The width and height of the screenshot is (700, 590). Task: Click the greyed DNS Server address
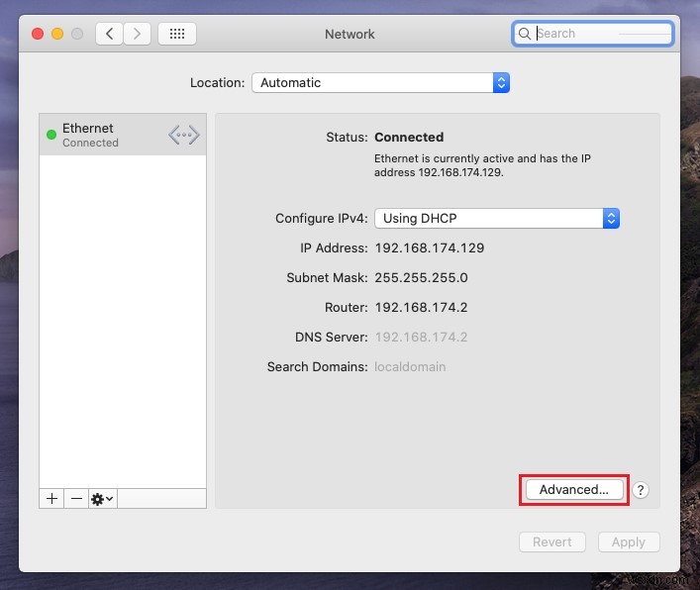(x=421, y=337)
